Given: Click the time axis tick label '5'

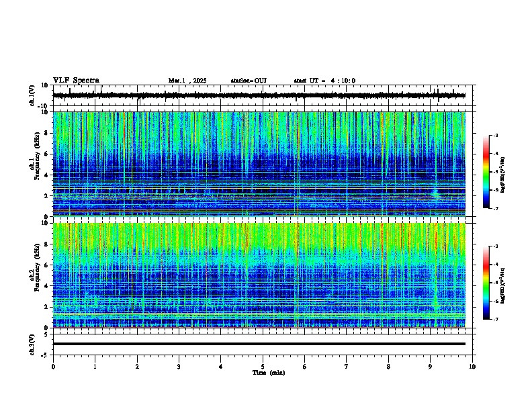Looking at the screenshot, I should tap(263, 367).
